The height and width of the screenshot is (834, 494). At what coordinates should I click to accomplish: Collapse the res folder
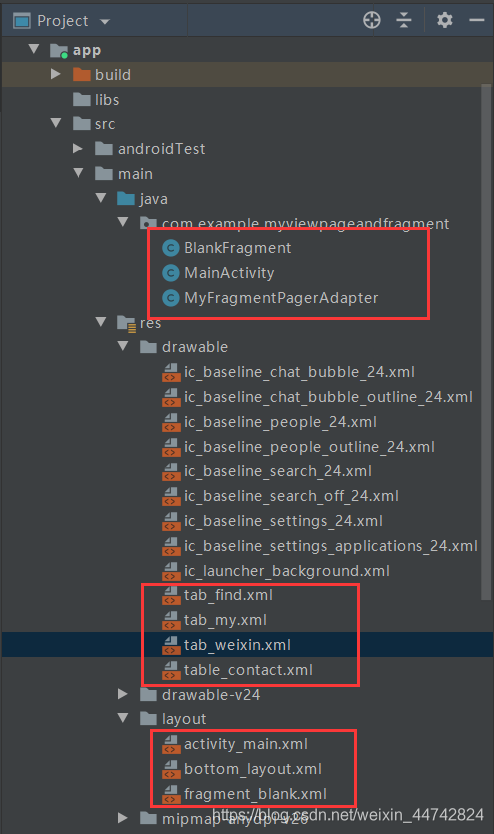point(101,321)
